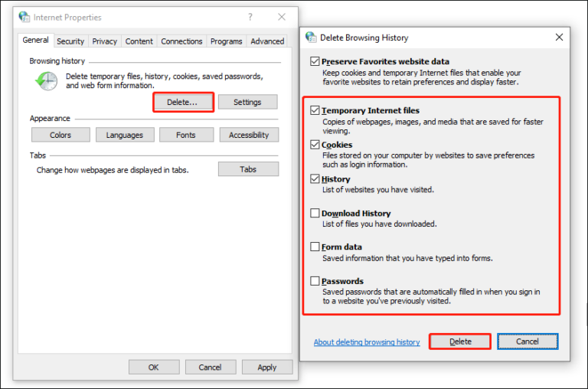
Task: Close the Delete Browsing History dialog
Action: click(x=559, y=37)
